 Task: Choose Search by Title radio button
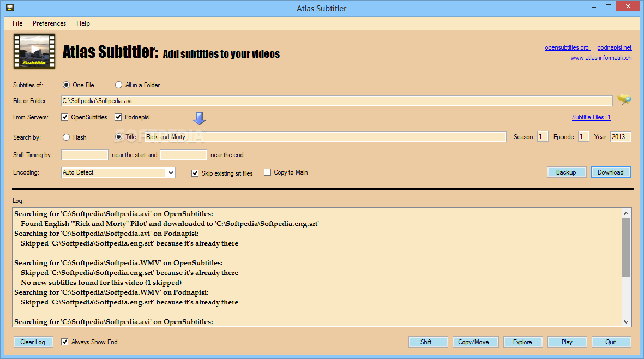pyautogui.click(x=119, y=137)
